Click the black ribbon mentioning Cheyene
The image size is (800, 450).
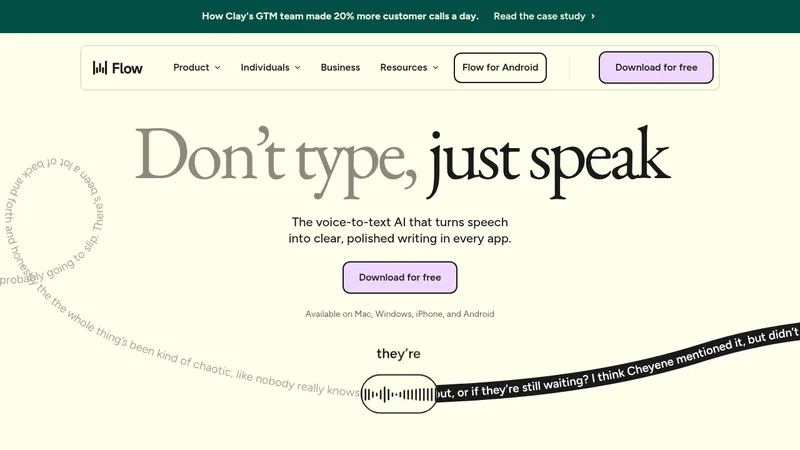(617, 367)
